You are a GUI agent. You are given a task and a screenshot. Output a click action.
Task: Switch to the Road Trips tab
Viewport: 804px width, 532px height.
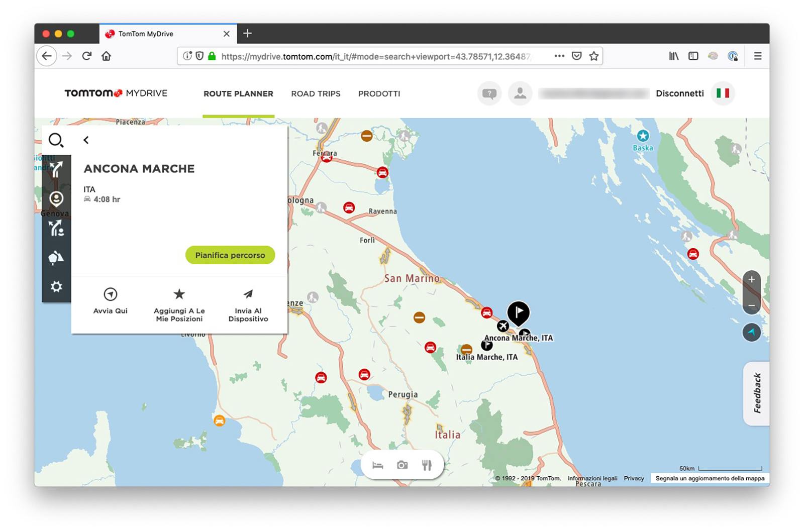pyautogui.click(x=316, y=94)
